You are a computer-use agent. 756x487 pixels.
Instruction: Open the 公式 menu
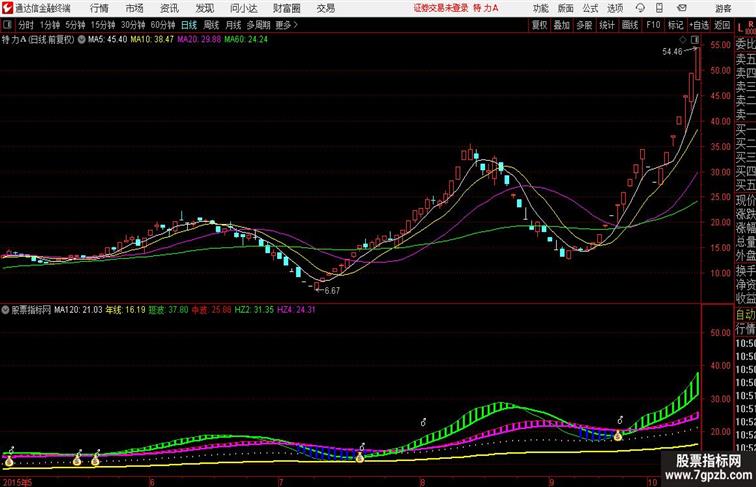point(590,8)
